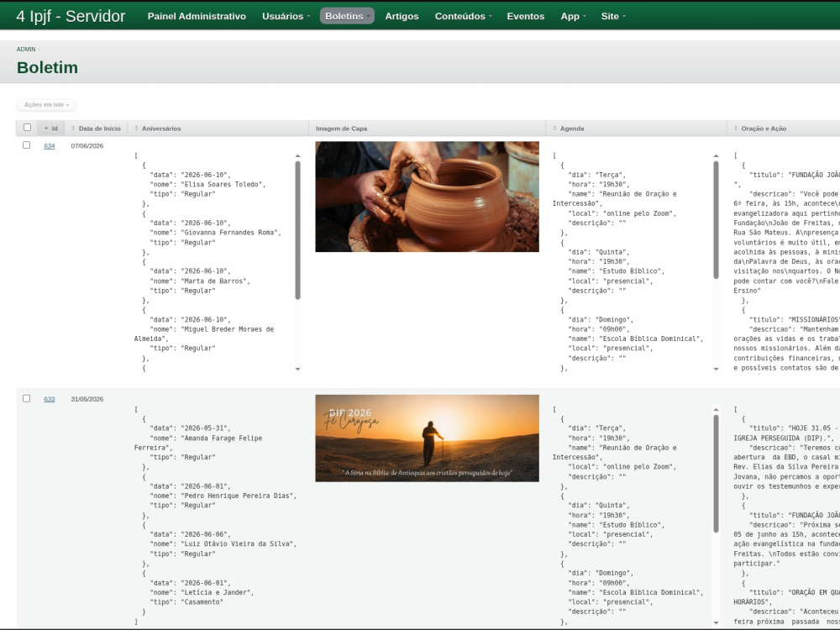Follow the ADMIN breadcrumb link
This screenshot has height=630, width=840.
click(x=26, y=50)
